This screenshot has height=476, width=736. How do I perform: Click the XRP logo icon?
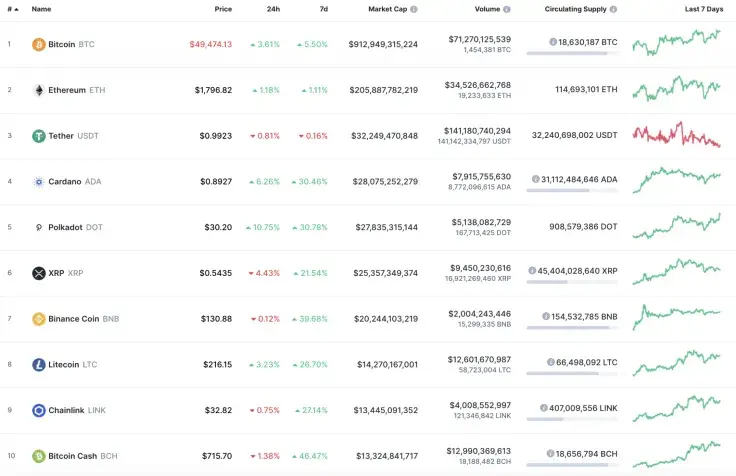[x=38, y=273]
